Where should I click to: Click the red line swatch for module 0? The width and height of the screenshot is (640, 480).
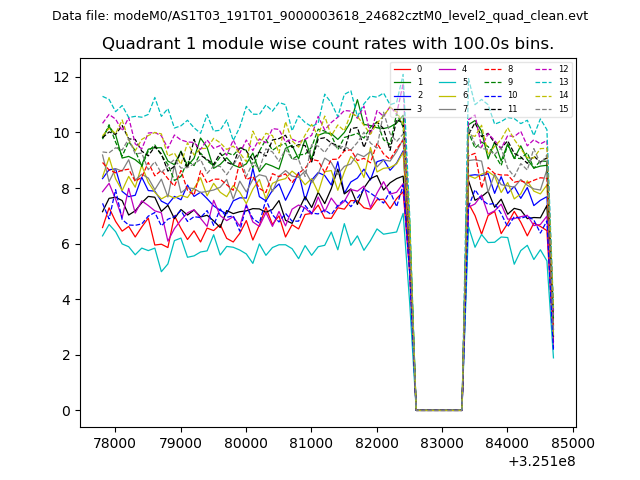click(402, 69)
